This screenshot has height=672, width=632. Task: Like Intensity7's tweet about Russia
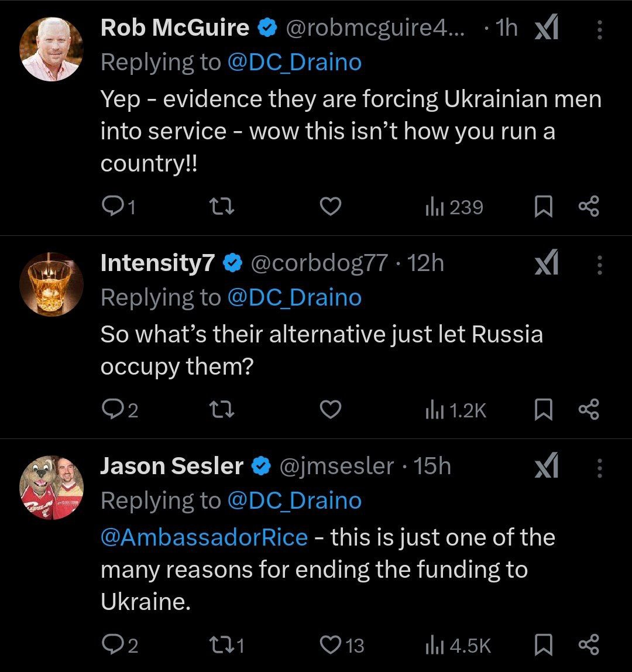coord(331,410)
